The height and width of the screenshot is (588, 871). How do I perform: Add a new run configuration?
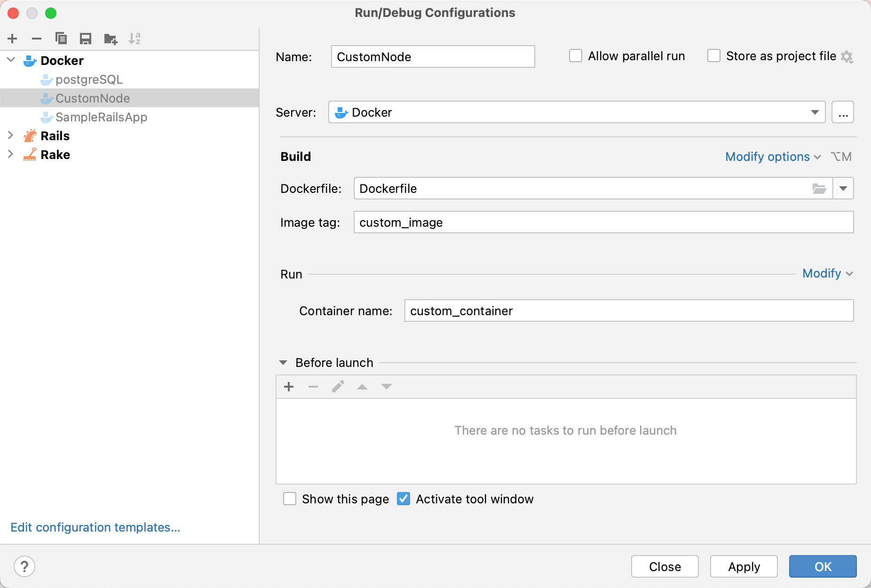pyautogui.click(x=13, y=39)
